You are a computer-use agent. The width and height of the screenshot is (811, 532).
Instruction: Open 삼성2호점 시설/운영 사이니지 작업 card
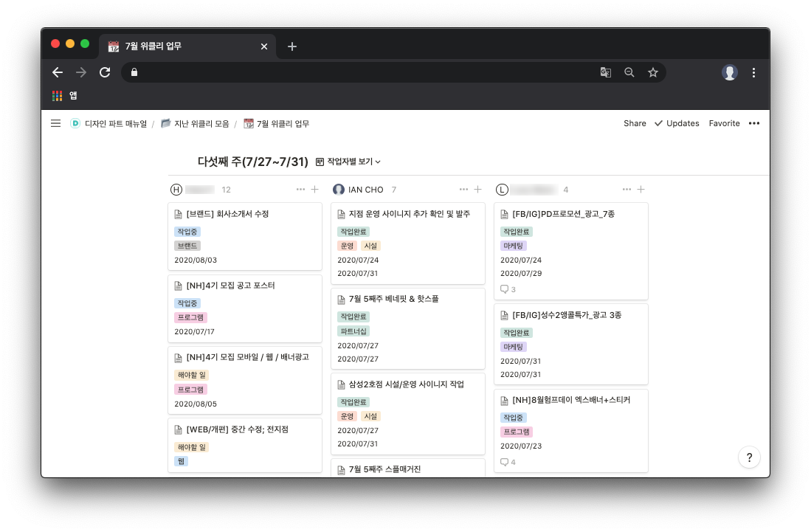(408, 414)
